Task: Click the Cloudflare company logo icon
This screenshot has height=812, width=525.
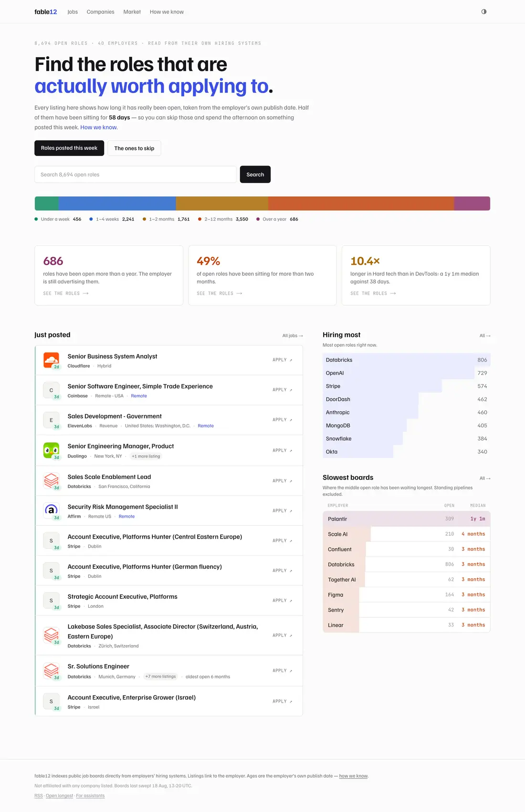Action: click(x=51, y=360)
